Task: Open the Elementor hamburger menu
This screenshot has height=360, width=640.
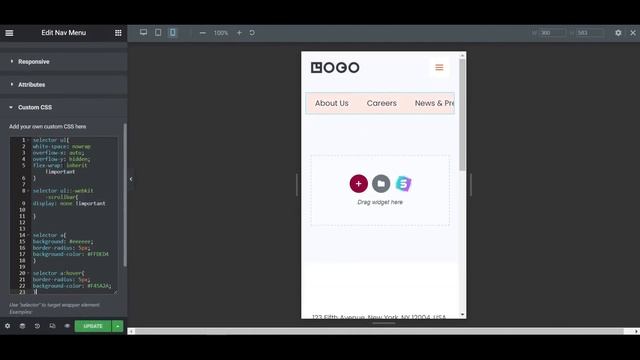Action: [x=9, y=33]
